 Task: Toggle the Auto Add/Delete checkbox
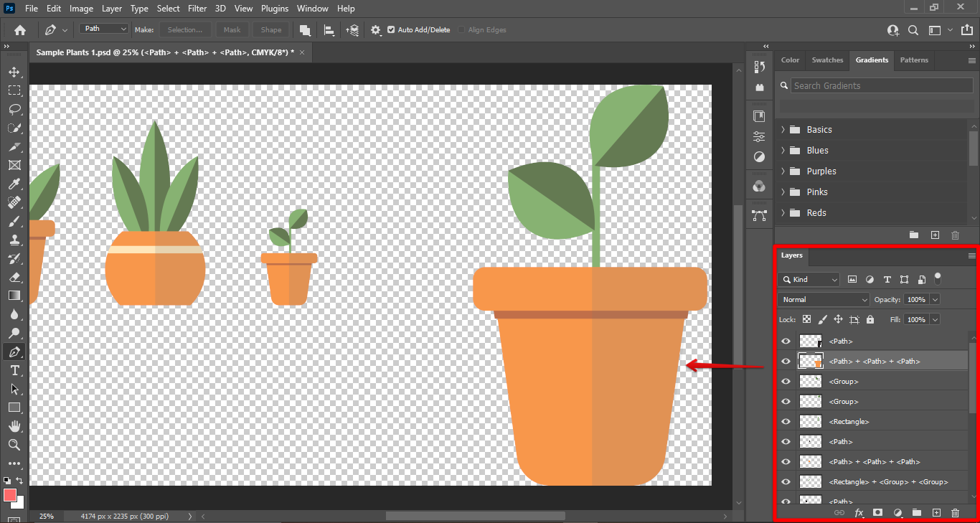click(391, 30)
